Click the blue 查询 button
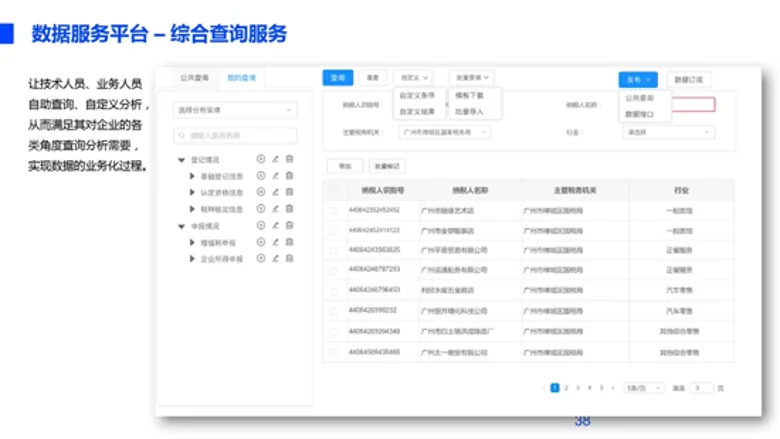 tap(338, 78)
